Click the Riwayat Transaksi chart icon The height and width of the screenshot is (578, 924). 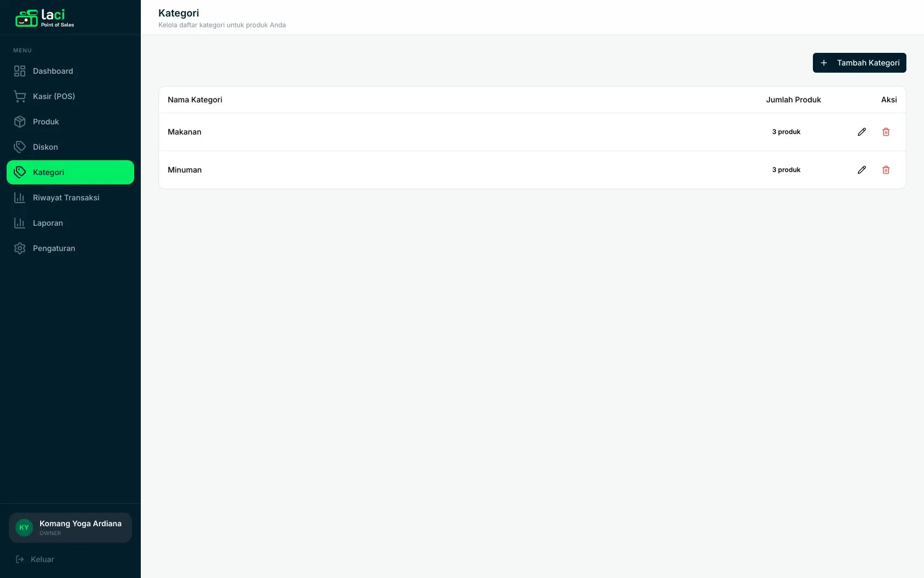[x=20, y=198]
